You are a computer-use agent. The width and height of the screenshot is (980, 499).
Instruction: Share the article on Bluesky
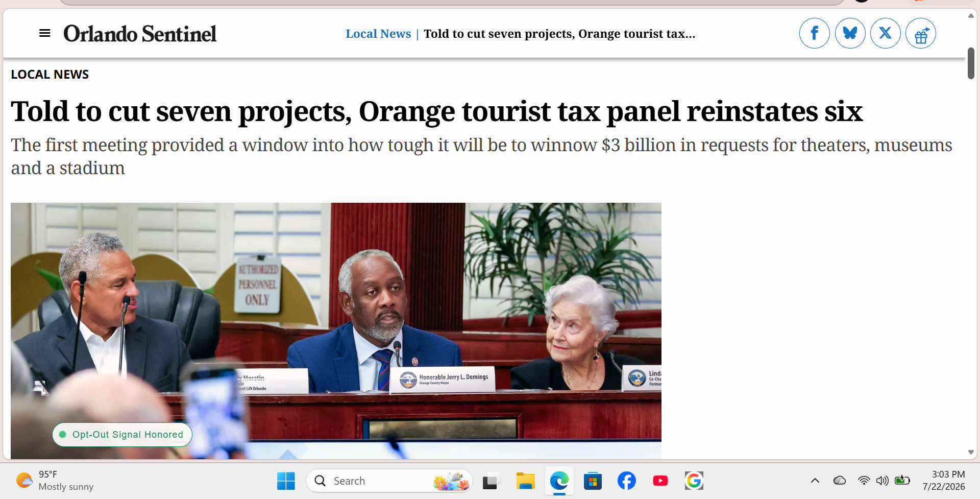coord(850,34)
